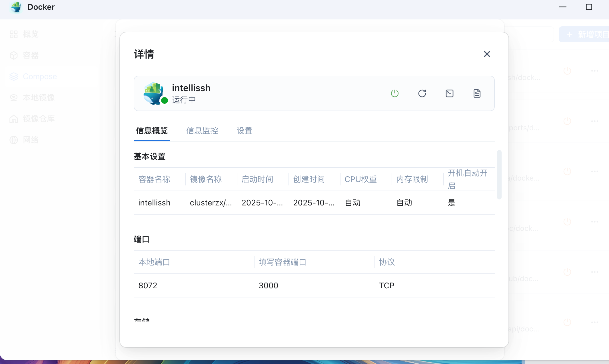Close the 详情 dialog with the X
Image resolution: width=609 pixels, height=364 pixels.
pos(487,54)
